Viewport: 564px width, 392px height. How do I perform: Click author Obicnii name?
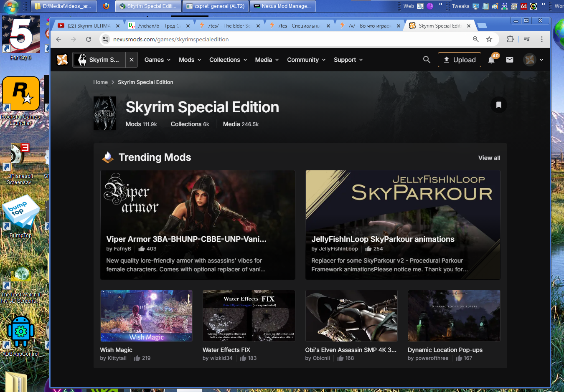pos(321,358)
